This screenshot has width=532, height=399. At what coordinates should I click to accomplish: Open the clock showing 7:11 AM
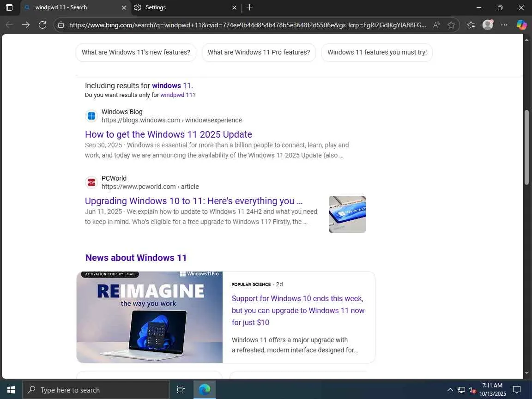493,389
